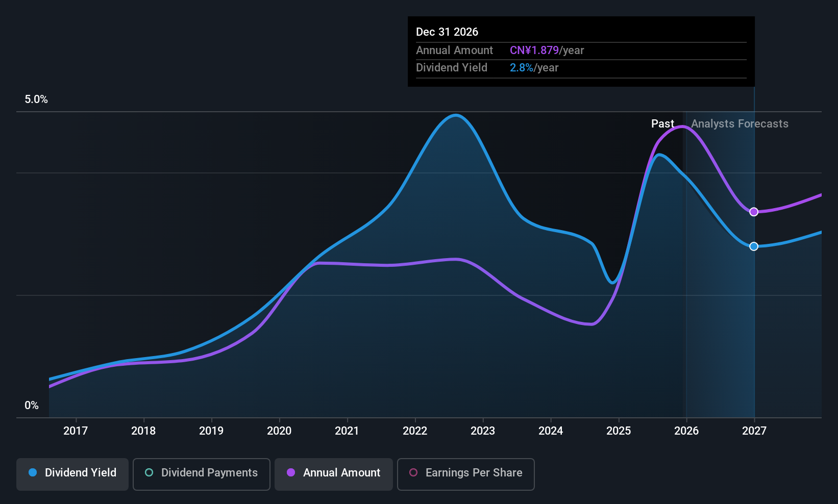
Task: Open the Dec 31 2026 tooltip header
Action: [447, 32]
